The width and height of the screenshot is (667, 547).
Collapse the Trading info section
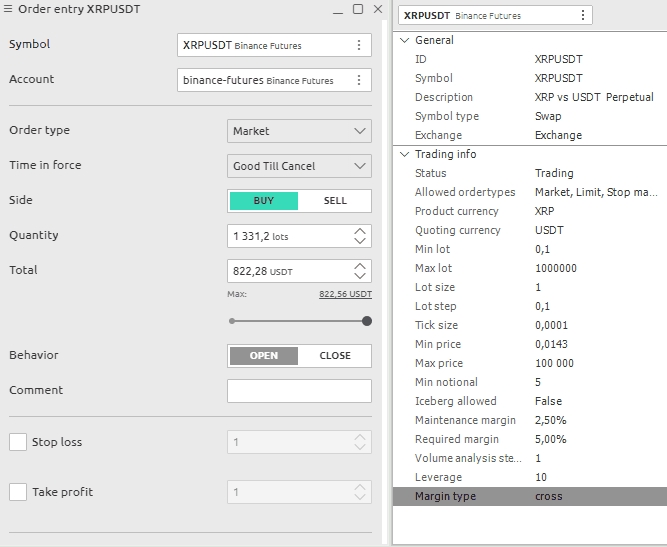pos(404,154)
